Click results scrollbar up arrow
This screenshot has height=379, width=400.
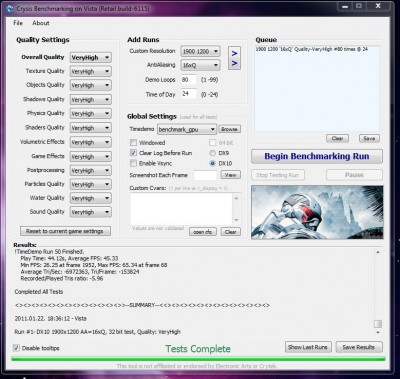(x=378, y=252)
